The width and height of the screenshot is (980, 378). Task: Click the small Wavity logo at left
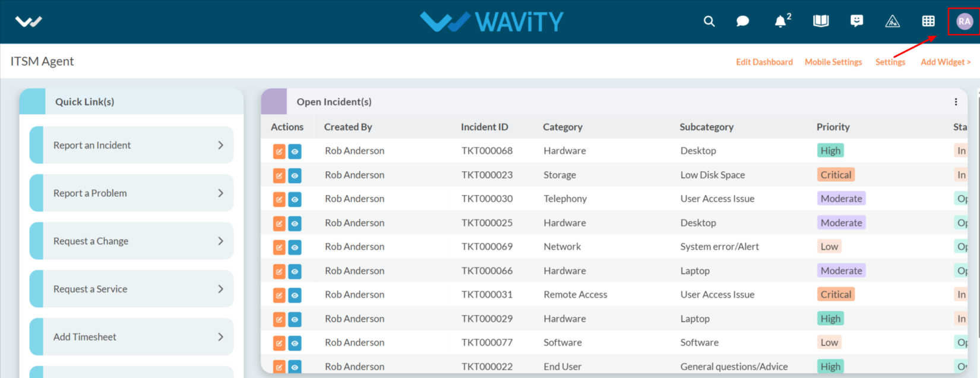(x=29, y=22)
